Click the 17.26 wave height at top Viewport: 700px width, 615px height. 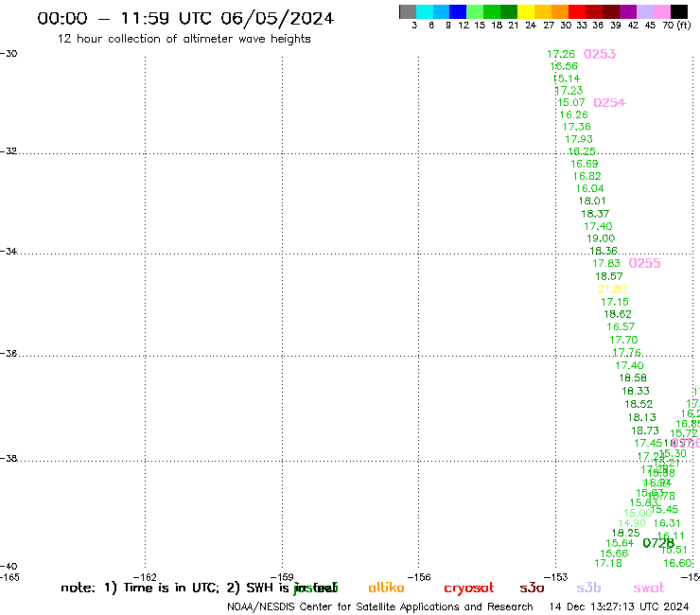click(561, 54)
